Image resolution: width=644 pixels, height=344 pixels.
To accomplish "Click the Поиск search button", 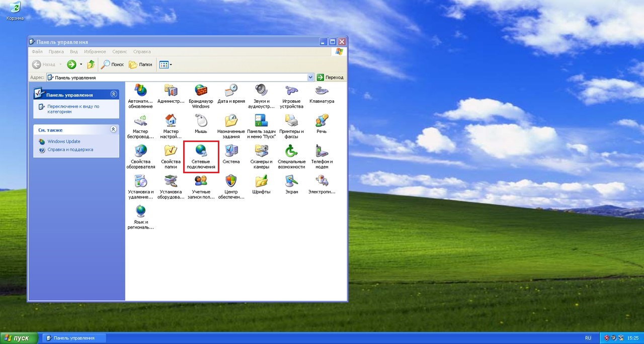I will click(112, 64).
